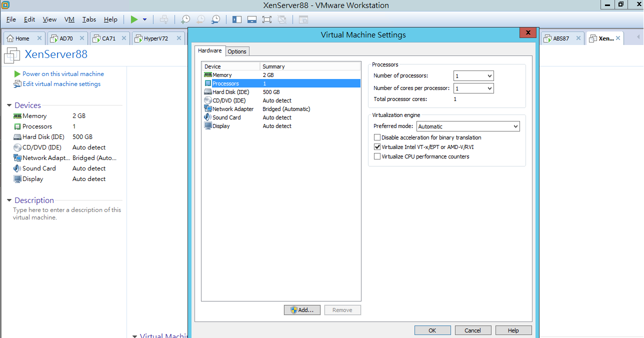Close the HyperV72 tab
The height and width of the screenshot is (338, 644).
click(x=179, y=38)
